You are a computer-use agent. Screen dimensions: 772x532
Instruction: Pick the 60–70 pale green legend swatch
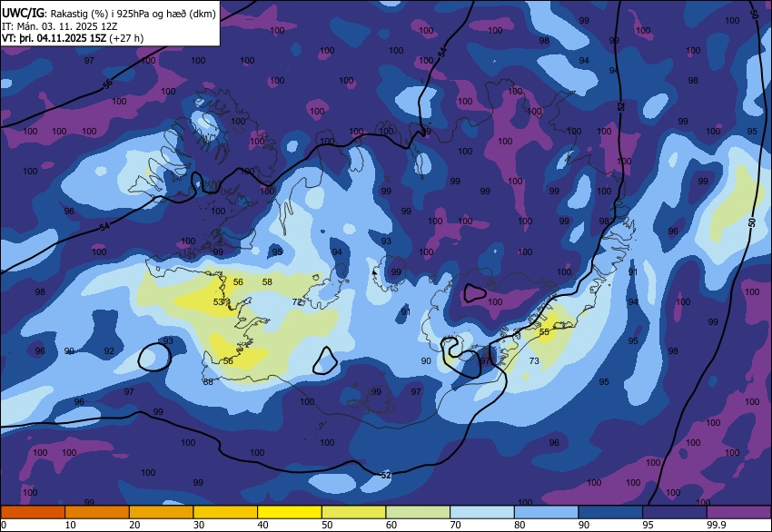[x=418, y=512]
